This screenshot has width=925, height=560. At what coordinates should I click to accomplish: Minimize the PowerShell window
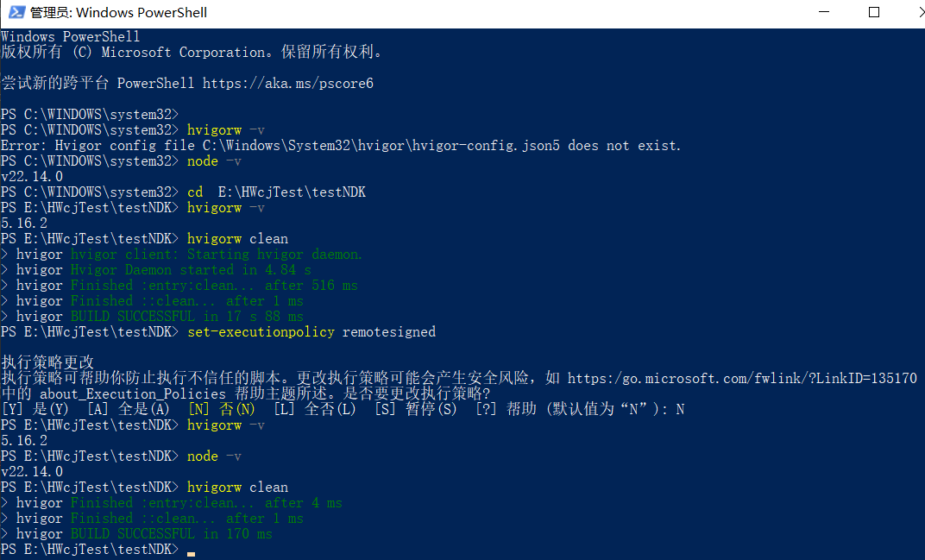[824, 12]
